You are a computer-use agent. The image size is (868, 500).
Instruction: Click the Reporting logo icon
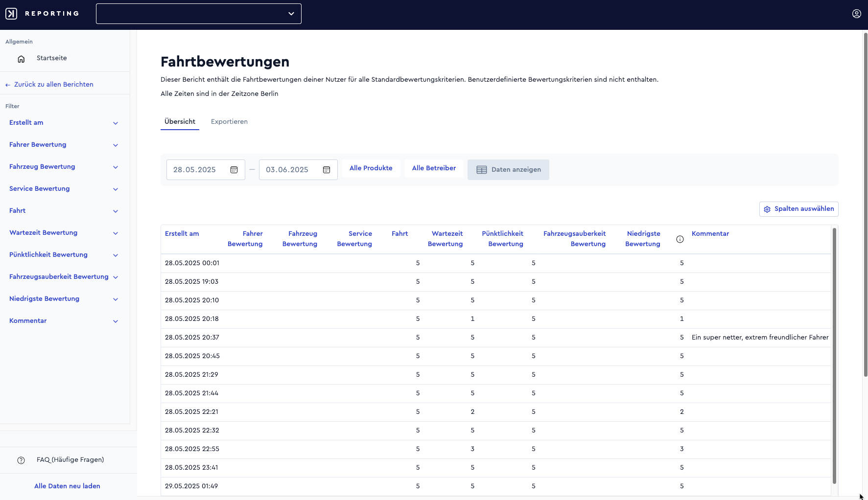click(11, 14)
